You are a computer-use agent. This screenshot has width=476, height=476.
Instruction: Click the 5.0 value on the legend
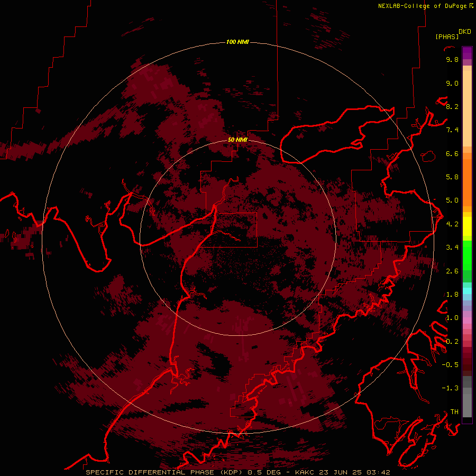[x=452, y=200]
